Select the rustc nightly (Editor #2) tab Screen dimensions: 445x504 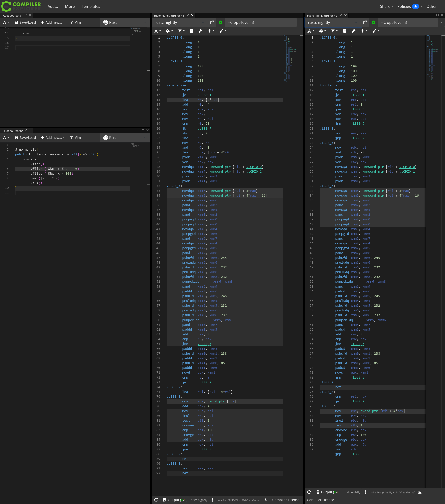pos(323,16)
